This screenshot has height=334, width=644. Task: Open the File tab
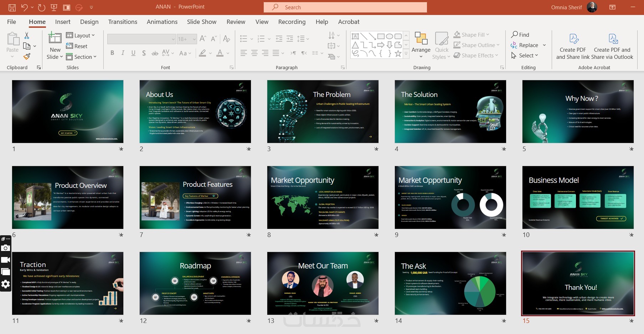[x=11, y=22]
